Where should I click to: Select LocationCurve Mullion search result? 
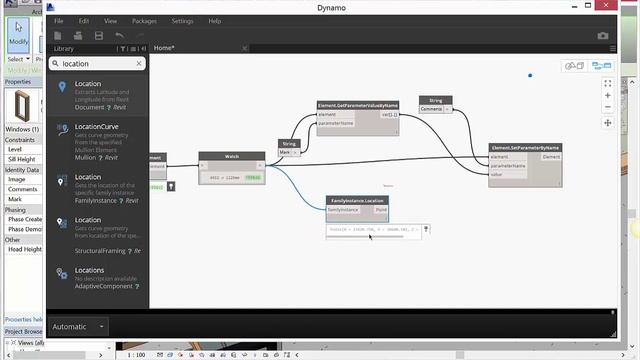97,142
